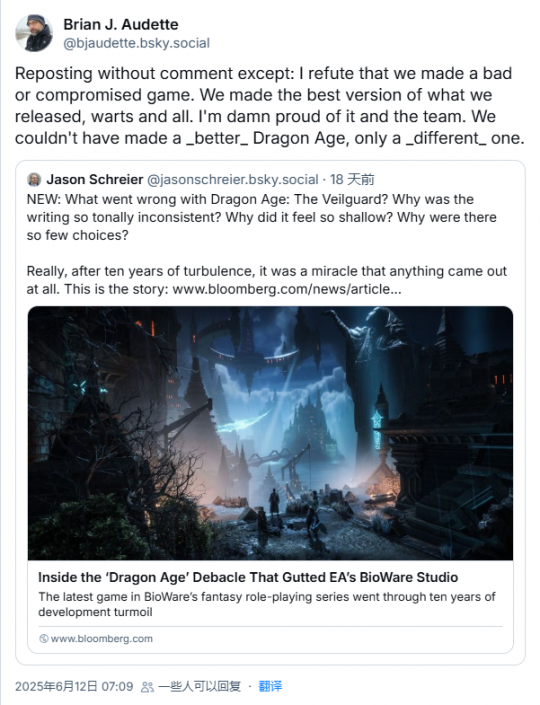This screenshot has height=705, width=540.
Task: Open the Dragon Age article preview image
Action: [270, 433]
